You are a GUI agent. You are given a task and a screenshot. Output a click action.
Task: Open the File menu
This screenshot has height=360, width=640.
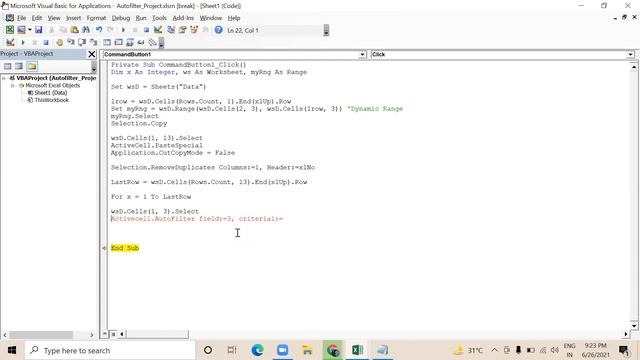(21, 18)
